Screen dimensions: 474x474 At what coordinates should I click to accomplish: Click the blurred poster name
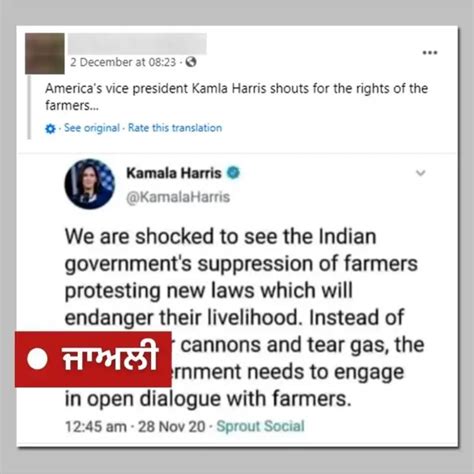[x=137, y=43]
